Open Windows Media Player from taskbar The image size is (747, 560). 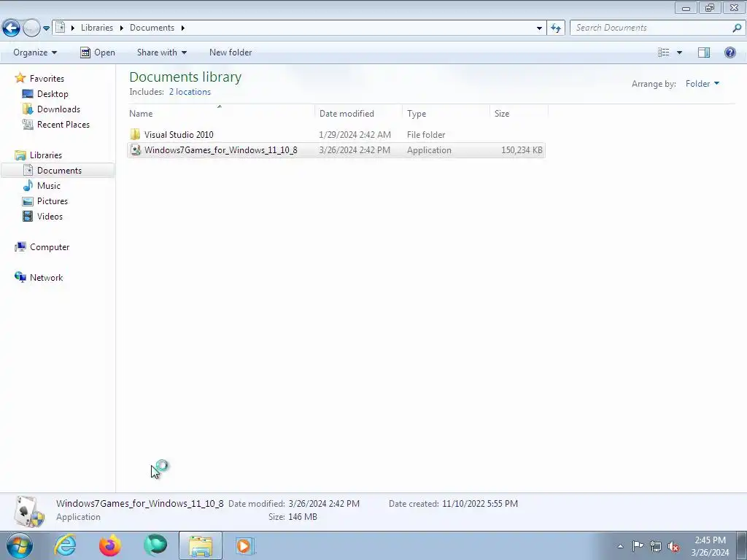click(x=245, y=545)
